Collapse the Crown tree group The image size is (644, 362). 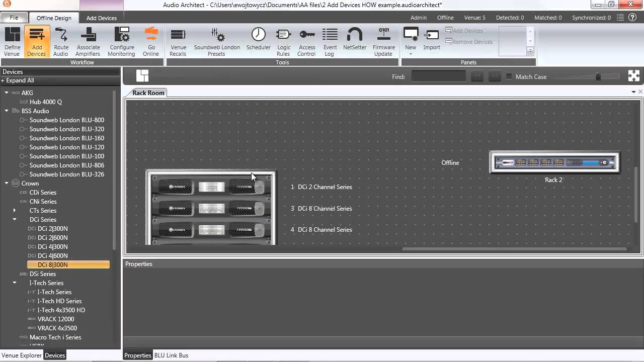pyautogui.click(x=7, y=184)
